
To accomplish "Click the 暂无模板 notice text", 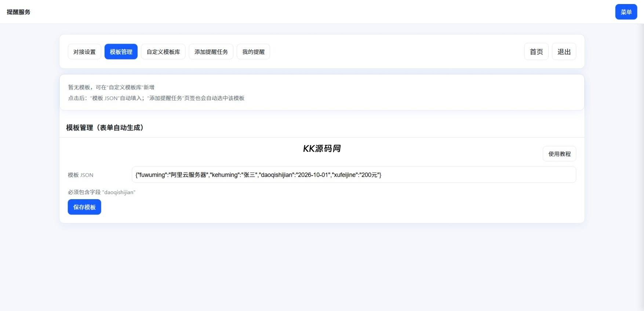I will (x=111, y=87).
